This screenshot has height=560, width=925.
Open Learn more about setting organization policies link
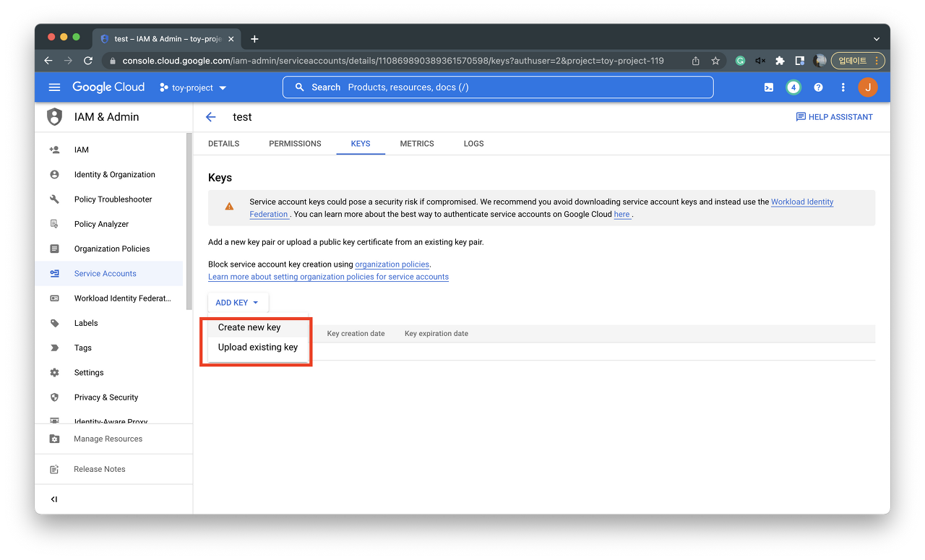coord(328,277)
